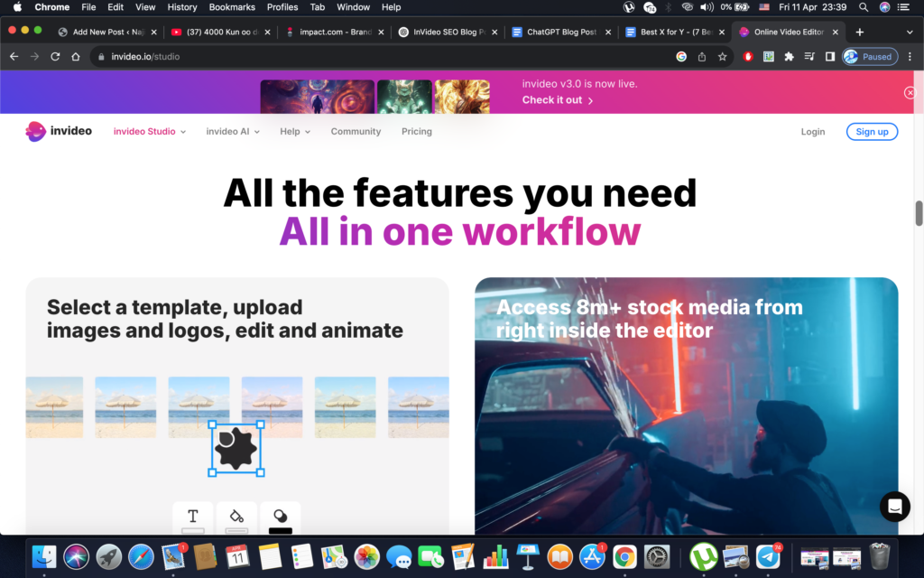Resume the Paused browser sync
Screen dimensions: 924x578
pos(869,56)
